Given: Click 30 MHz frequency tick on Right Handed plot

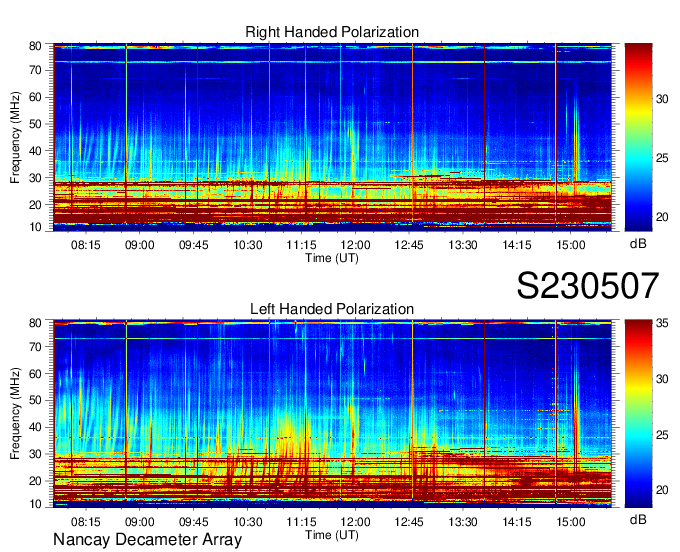Looking at the screenshot, I should point(35,178).
